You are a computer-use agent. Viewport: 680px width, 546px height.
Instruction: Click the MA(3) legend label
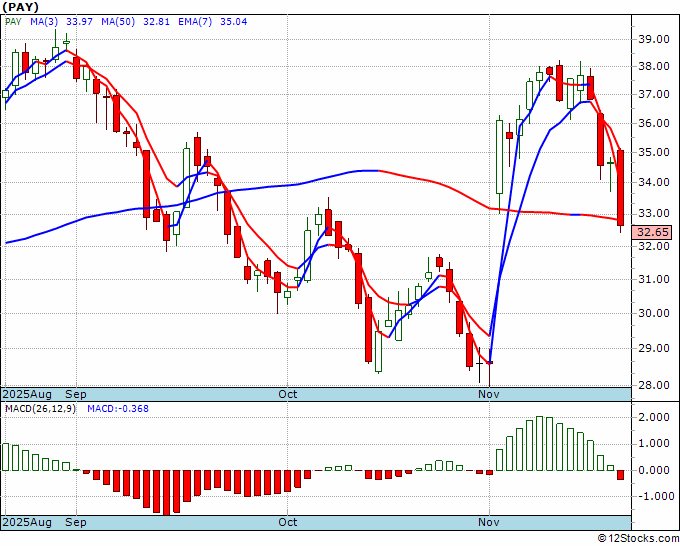(46, 21)
